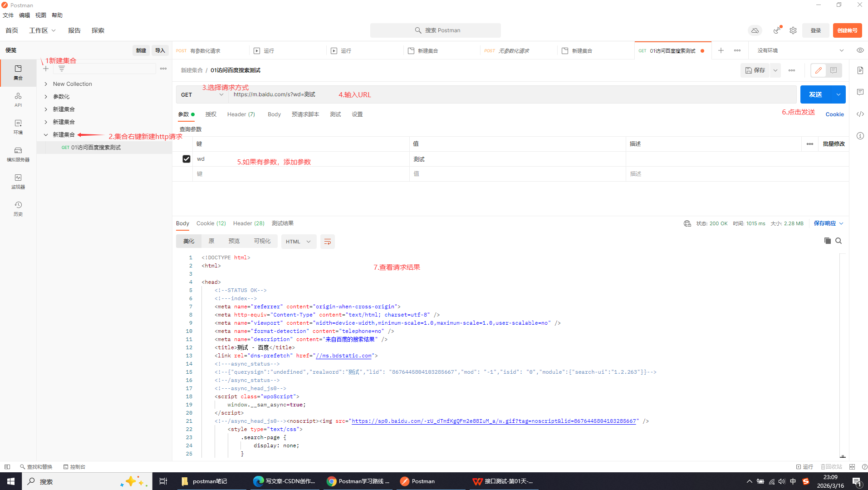
Task: Open collection sidebar three-dots options
Action: click(163, 69)
